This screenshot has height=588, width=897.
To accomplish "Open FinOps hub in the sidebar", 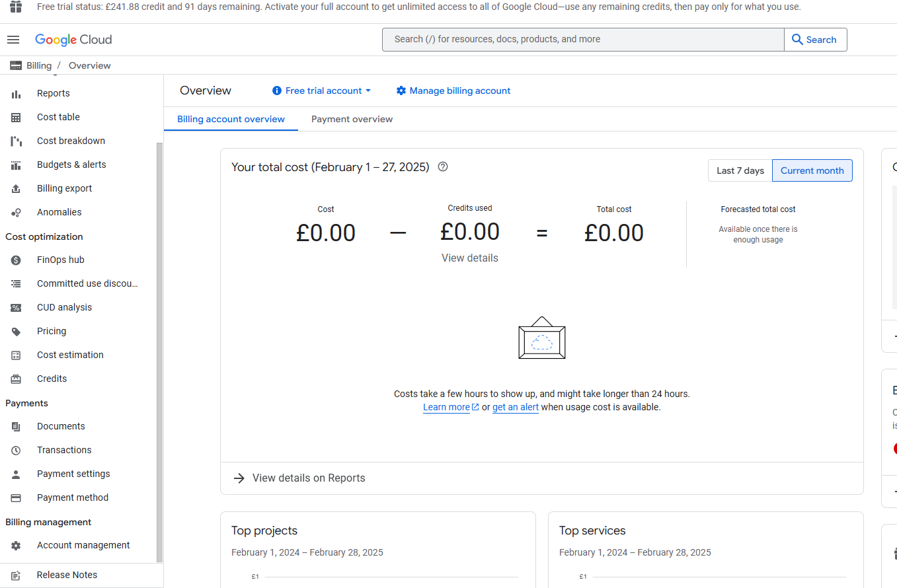I will [x=61, y=260].
